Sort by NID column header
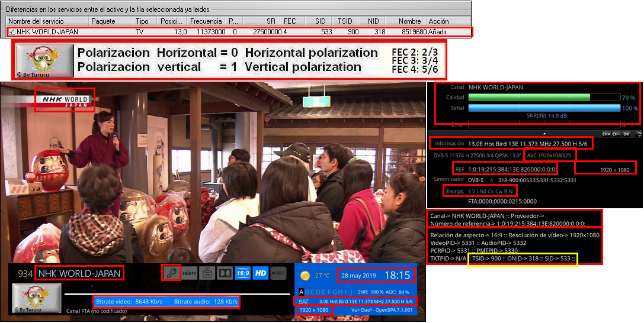Screen dimensions: 644x323 [x=372, y=21]
